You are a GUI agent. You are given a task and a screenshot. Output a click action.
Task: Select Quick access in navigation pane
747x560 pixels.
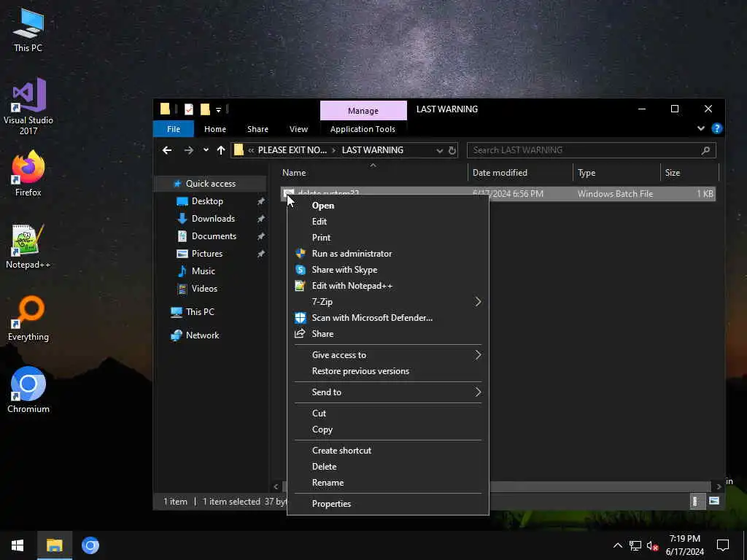tap(211, 183)
